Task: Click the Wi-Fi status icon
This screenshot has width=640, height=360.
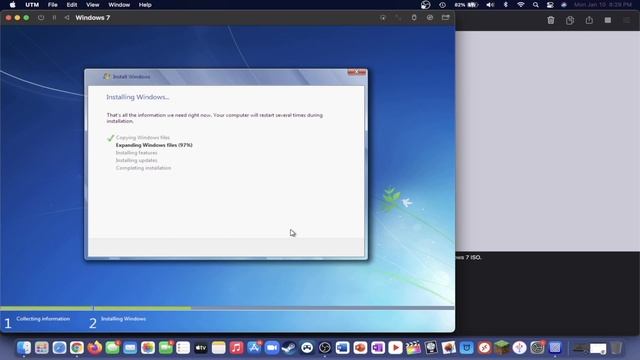Action: click(x=520, y=5)
